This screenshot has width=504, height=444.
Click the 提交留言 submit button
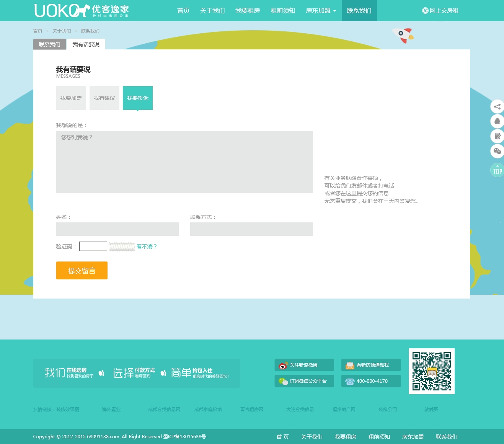click(x=82, y=271)
